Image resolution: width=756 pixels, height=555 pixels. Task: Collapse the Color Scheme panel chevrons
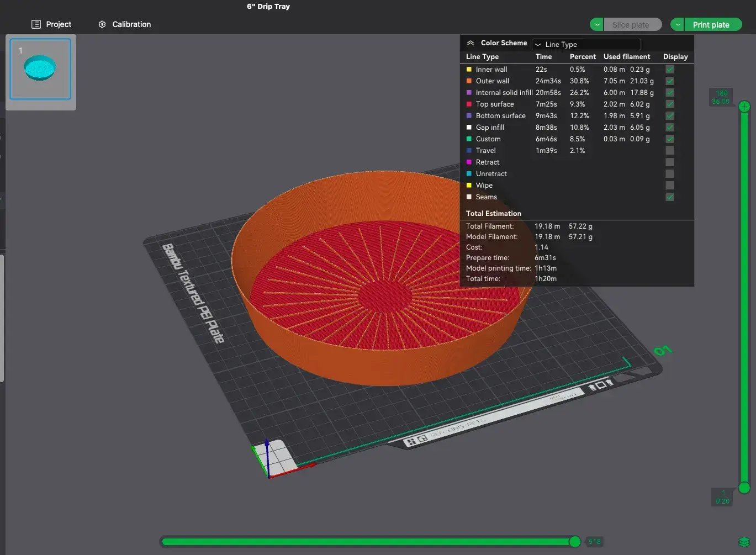coord(470,43)
